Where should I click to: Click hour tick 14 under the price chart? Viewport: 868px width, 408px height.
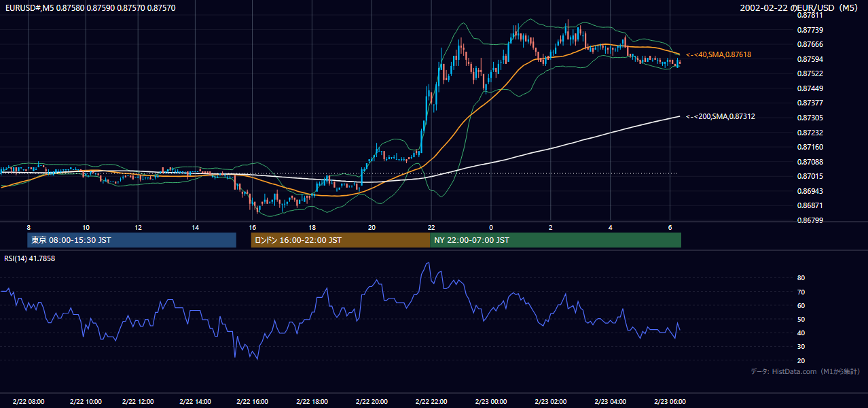pyautogui.click(x=195, y=226)
